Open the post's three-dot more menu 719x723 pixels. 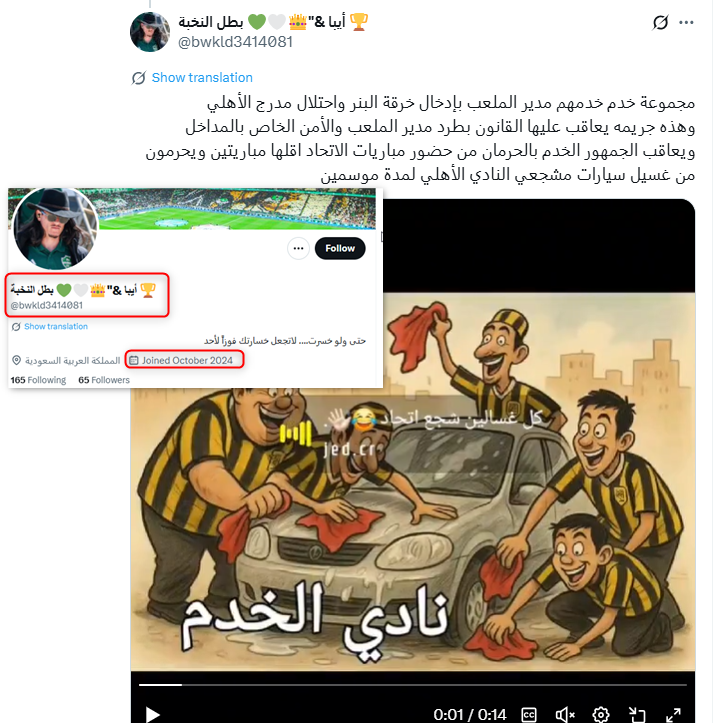[x=686, y=22]
